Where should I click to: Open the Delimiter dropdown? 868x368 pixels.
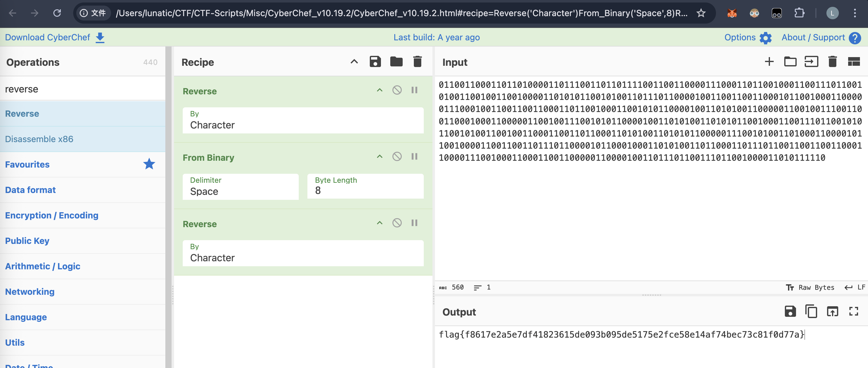tap(241, 187)
